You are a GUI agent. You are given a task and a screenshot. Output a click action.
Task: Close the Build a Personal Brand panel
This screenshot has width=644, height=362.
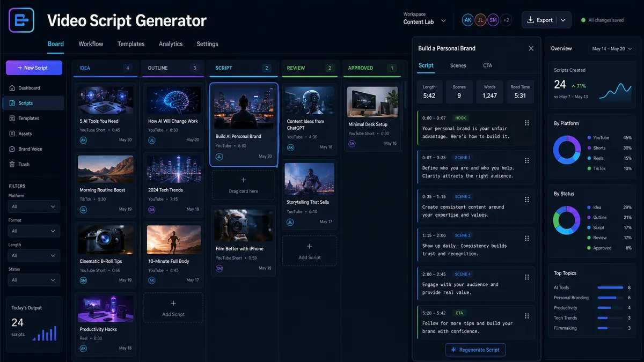coord(531,48)
